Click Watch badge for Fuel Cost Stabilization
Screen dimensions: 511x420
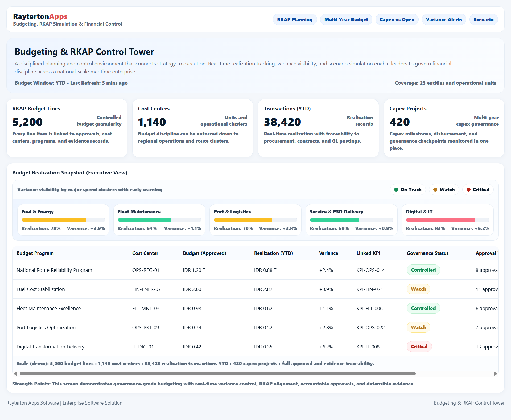pyautogui.click(x=418, y=289)
